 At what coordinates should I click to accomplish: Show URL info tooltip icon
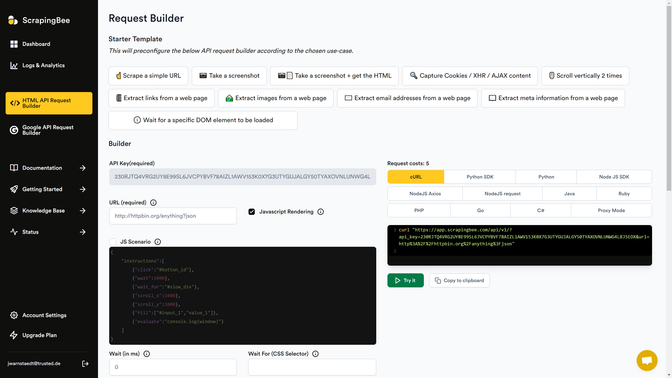153,202
